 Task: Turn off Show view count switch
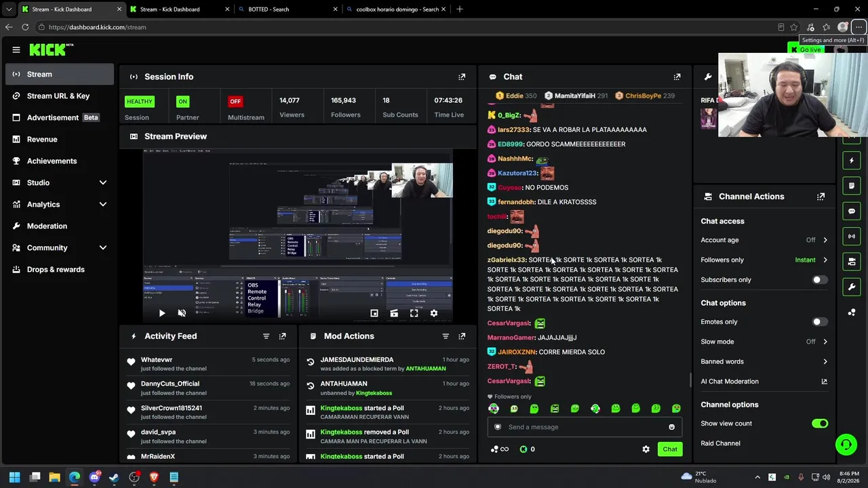(x=820, y=424)
